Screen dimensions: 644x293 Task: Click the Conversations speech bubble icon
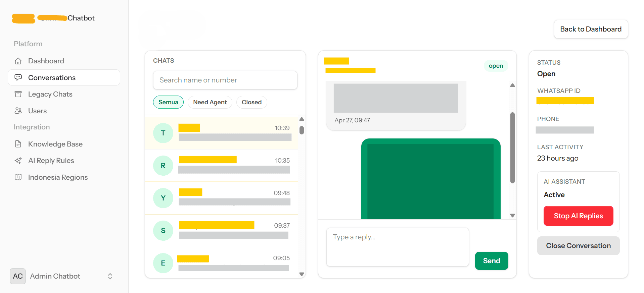(x=18, y=77)
